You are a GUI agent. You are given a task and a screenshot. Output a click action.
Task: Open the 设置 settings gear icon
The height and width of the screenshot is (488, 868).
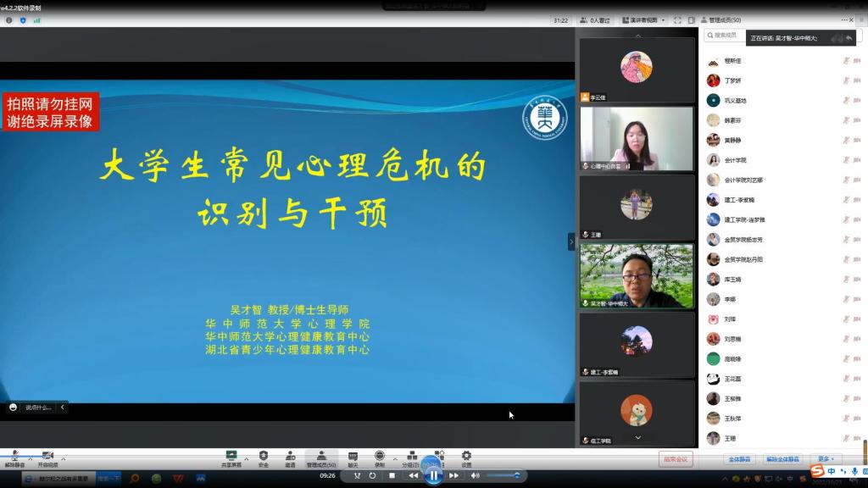point(466,457)
